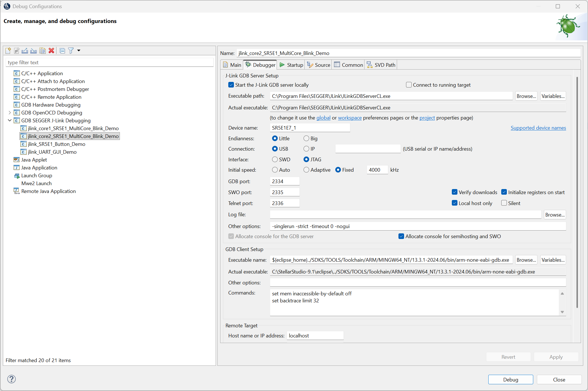Click the Remote Java Application icon
This screenshot has width=588, height=391.
point(17,191)
